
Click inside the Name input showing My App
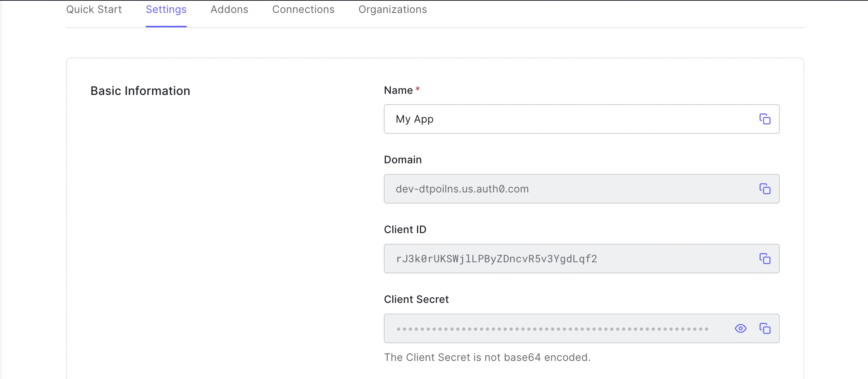(x=554, y=119)
